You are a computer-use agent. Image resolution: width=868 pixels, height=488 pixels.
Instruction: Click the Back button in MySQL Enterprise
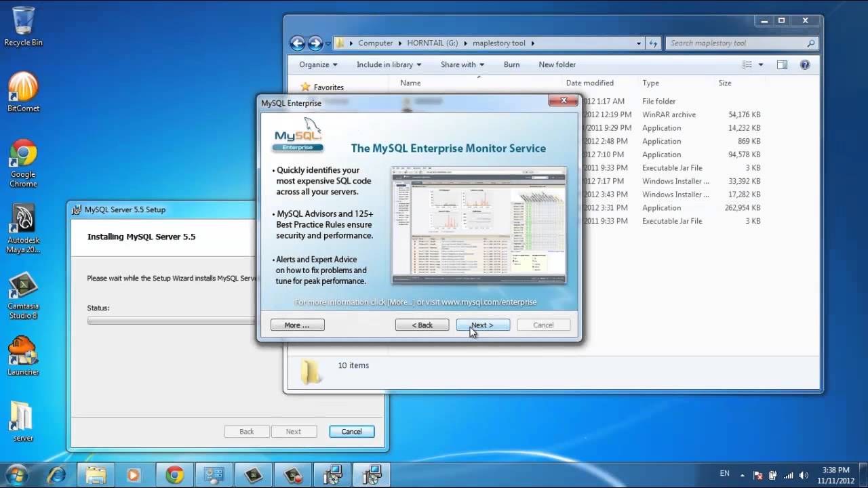pos(422,325)
